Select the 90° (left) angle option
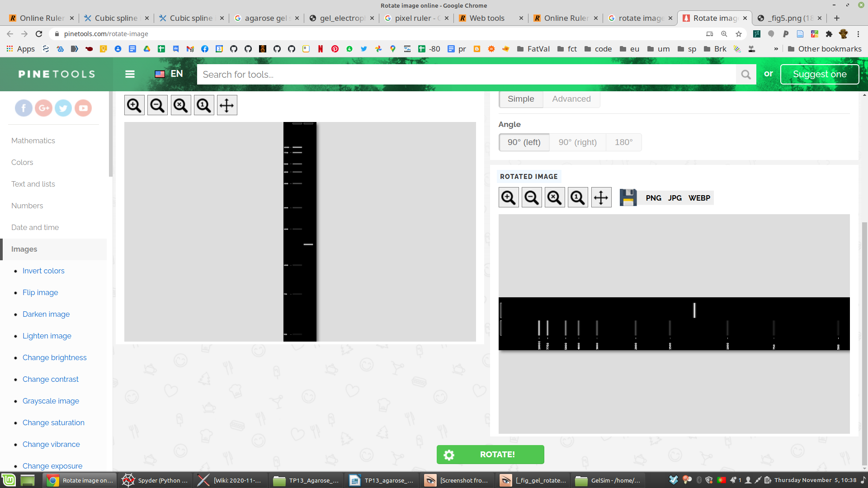The width and height of the screenshot is (868, 488). click(524, 142)
